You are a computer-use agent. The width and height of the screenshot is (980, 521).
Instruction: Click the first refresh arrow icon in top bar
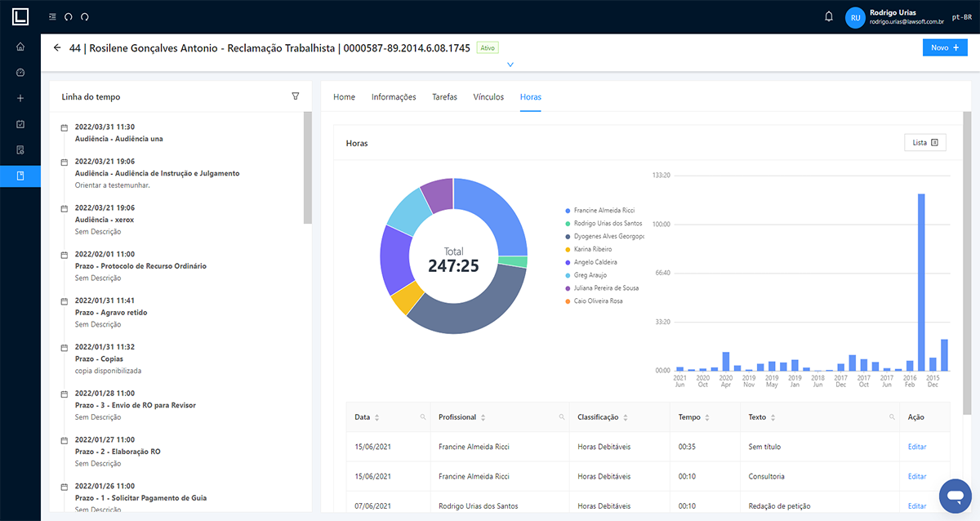coord(69,16)
